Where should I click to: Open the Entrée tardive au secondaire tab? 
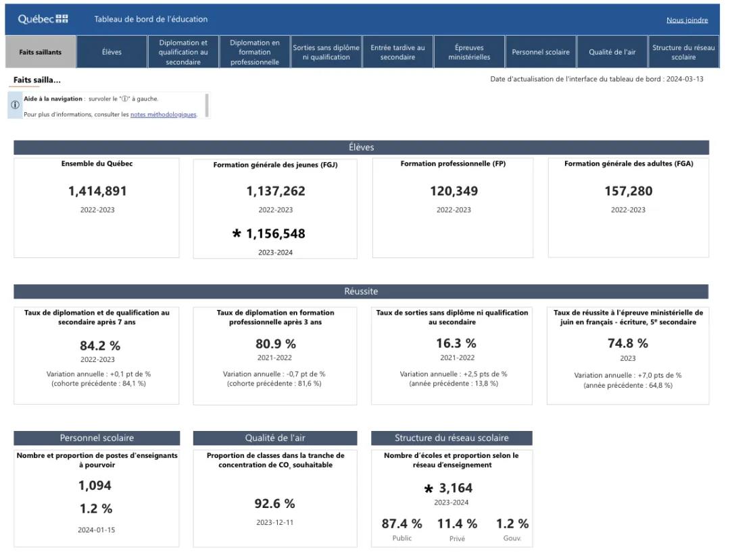(x=397, y=51)
